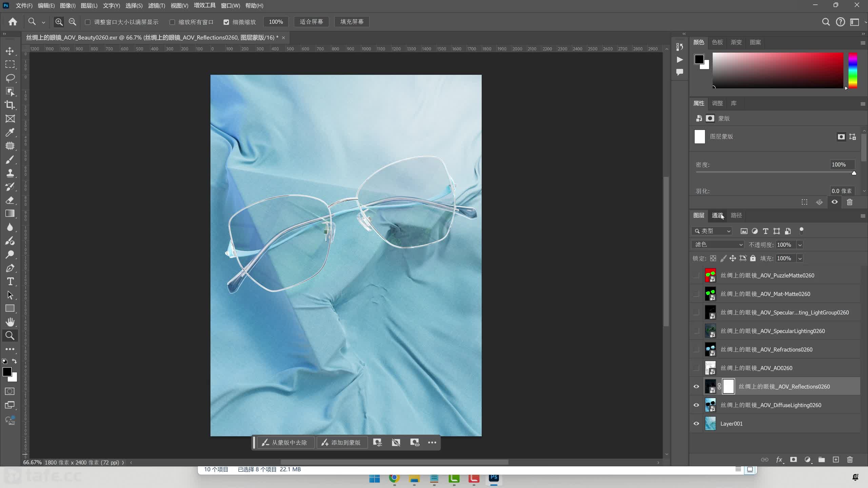Open the Filter menu
Screen dimensions: 868x488
click(x=157, y=6)
